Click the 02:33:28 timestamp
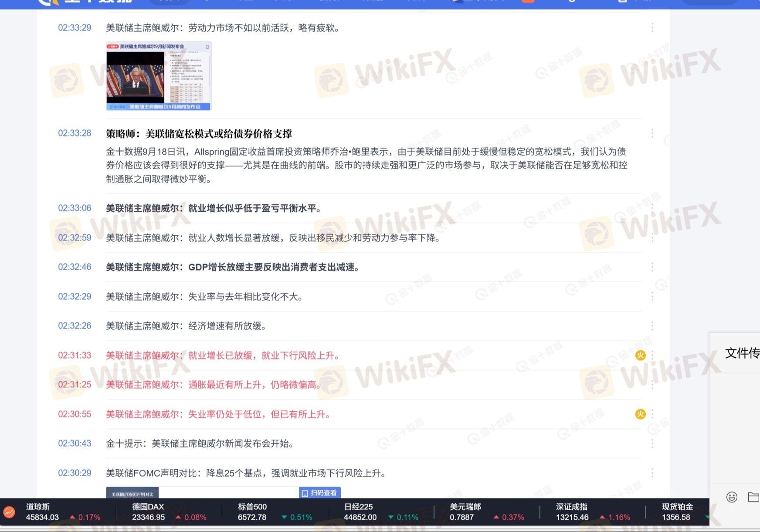760x532 pixels. point(75,133)
